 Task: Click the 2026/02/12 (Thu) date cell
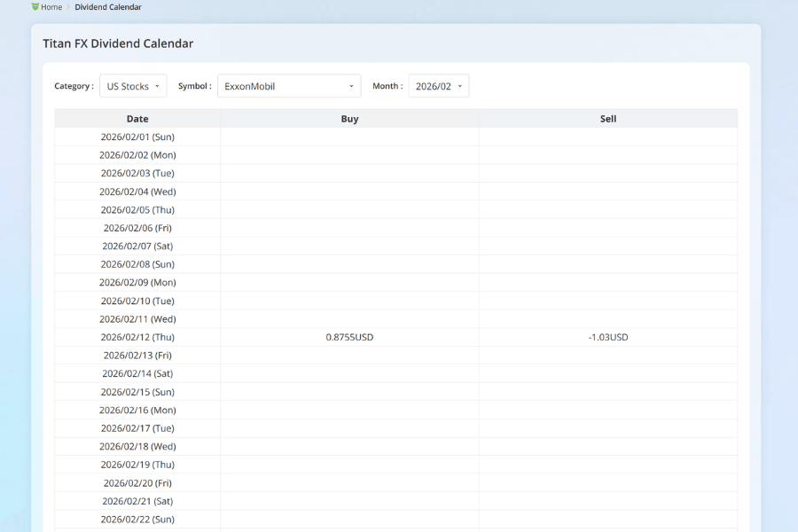point(137,337)
